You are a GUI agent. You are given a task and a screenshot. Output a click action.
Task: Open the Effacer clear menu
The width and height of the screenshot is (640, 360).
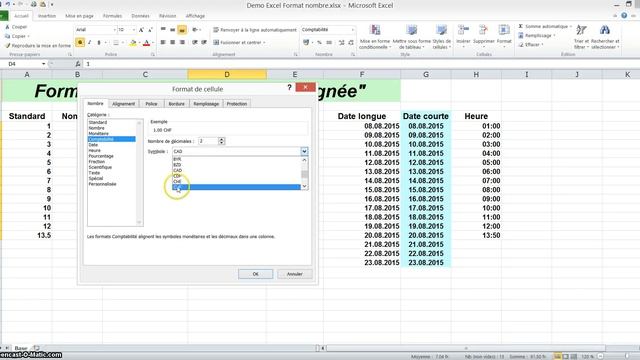pyautogui.click(x=531, y=44)
